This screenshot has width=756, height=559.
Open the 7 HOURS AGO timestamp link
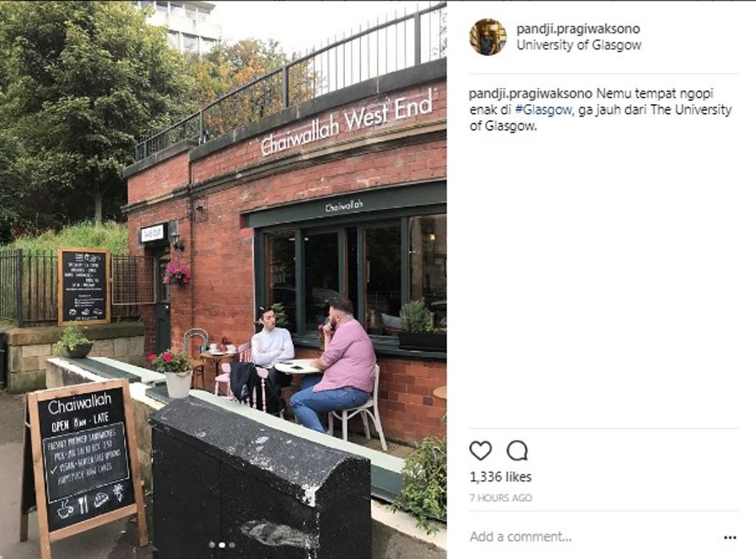coord(501,498)
